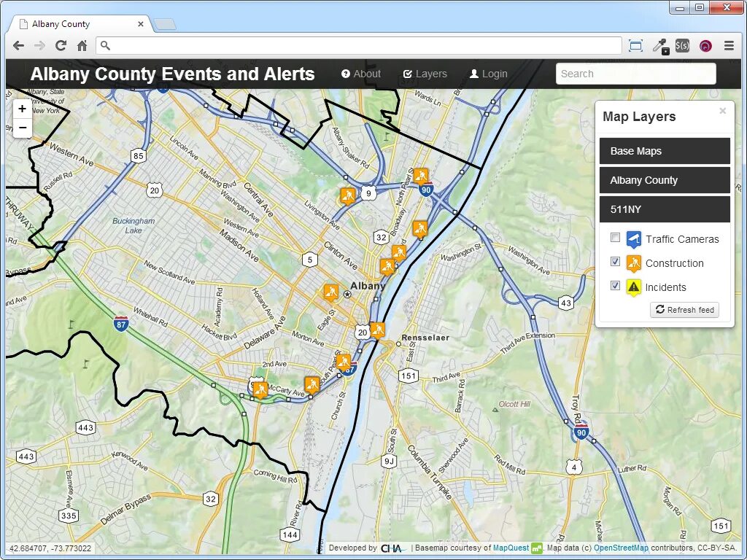747x560 pixels.
Task: Click the browser address bar
Action: click(359, 46)
